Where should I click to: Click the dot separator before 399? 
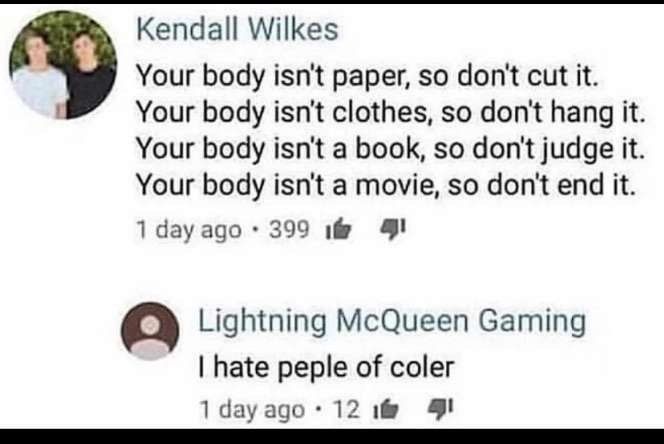click(255, 230)
